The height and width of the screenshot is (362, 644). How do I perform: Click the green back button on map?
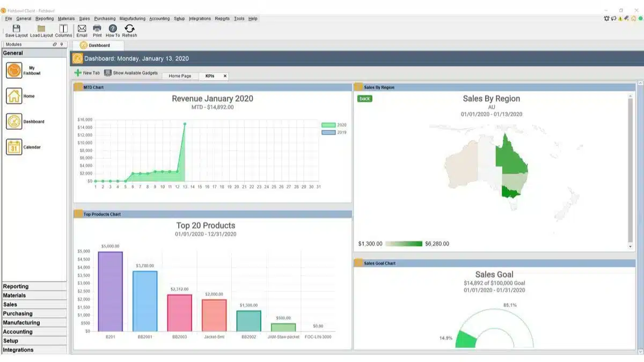click(x=365, y=99)
